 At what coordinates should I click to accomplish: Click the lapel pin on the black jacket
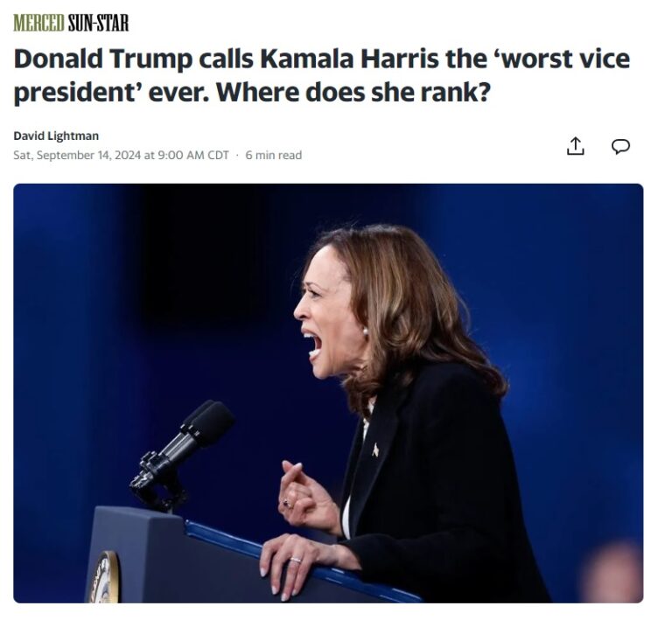point(375,450)
